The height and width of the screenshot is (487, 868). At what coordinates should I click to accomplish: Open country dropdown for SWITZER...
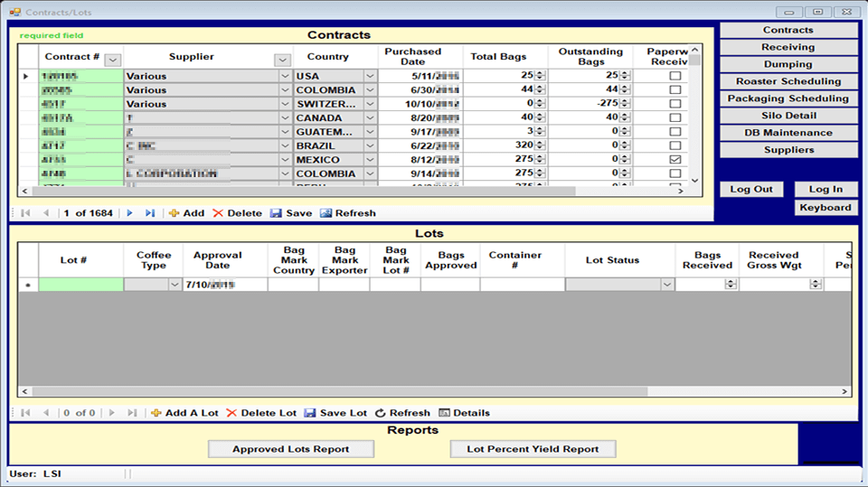(371, 104)
